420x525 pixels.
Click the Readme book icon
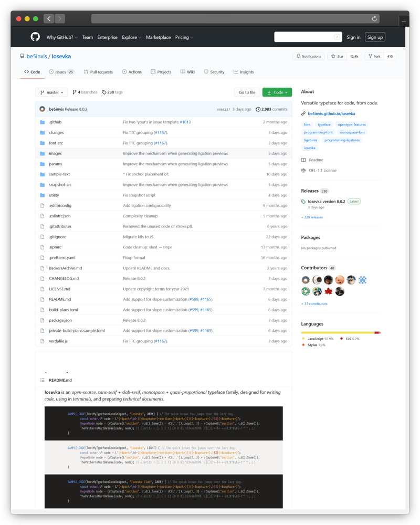[303, 160]
